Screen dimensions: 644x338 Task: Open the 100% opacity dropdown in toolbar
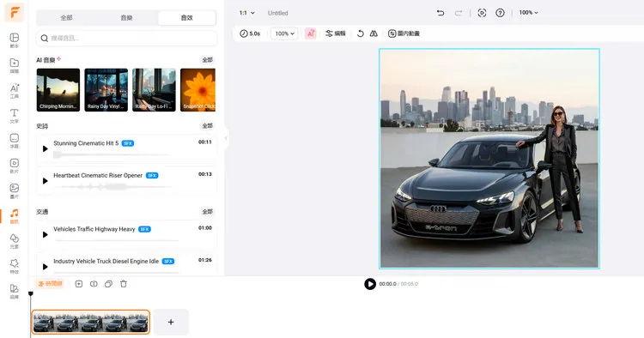(x=284, y=33)
